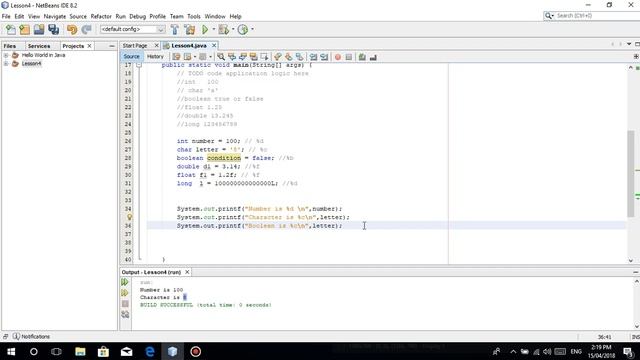Switch to the Services tab
The width and height of the screenshot is (640, 360).
coord(39,46)
